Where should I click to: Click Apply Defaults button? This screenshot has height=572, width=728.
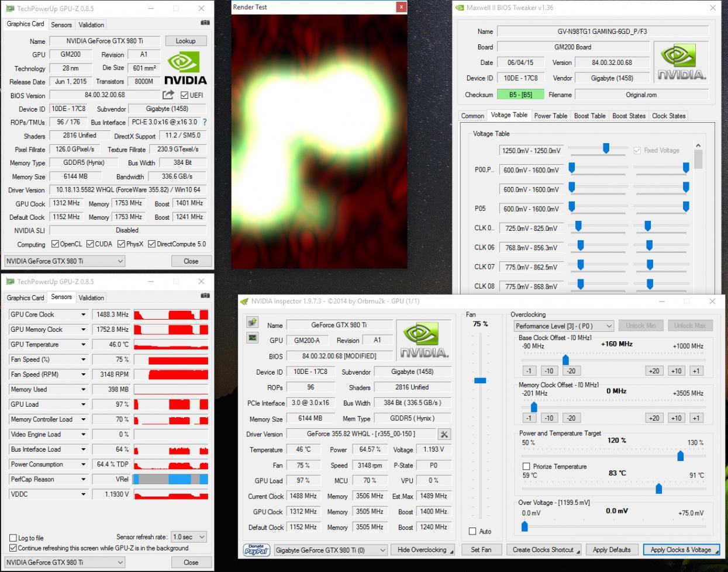(612, 550)
